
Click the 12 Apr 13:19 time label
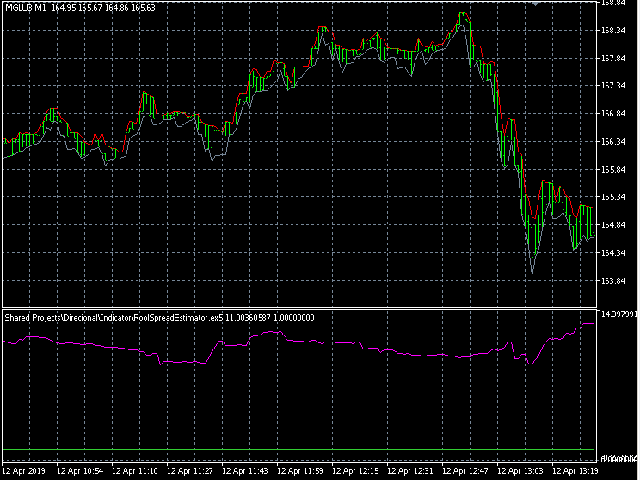click(x=576, y=471)
